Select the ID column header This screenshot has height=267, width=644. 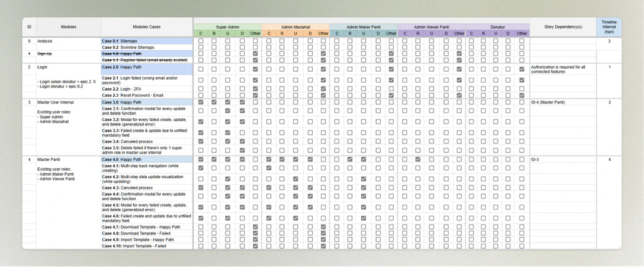click(29, 27)
